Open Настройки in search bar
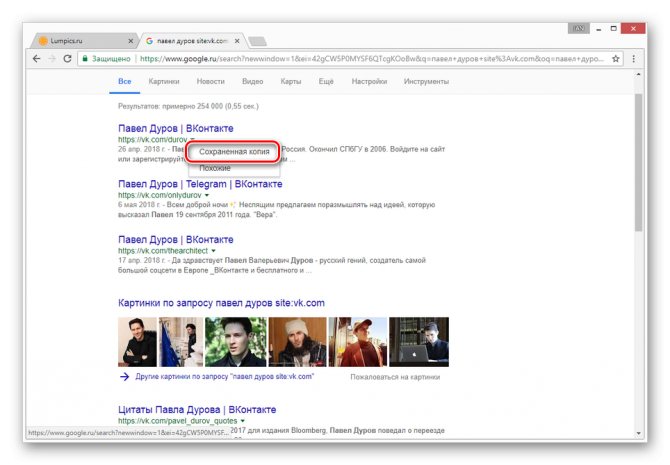Screen dimensions: 670x465 pos(369,81)
